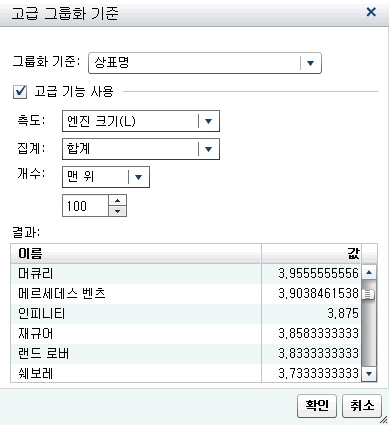Click the value 3.7333333333
Image resolution: width=389 pixels, height=425 pixels.
point(318,373)
